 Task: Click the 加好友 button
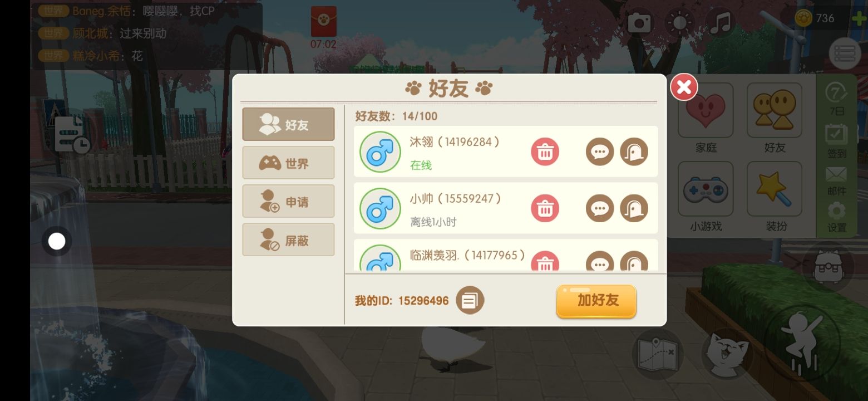596,301
